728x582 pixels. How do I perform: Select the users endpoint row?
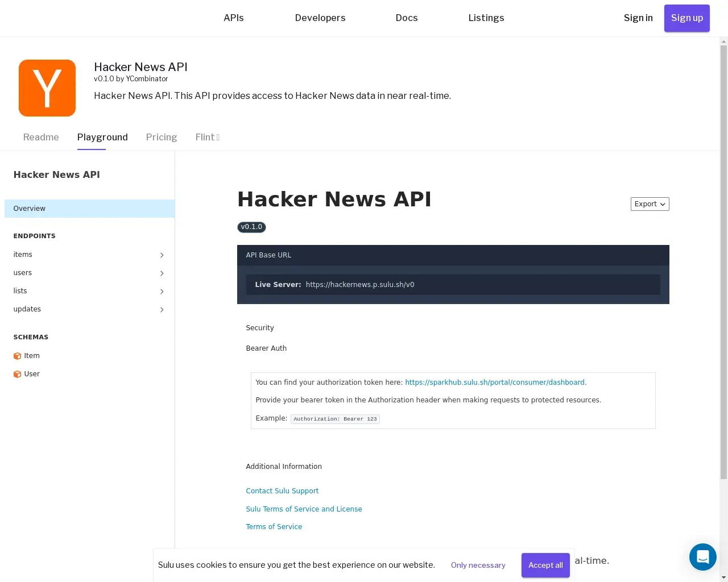(x=89, y=273)
